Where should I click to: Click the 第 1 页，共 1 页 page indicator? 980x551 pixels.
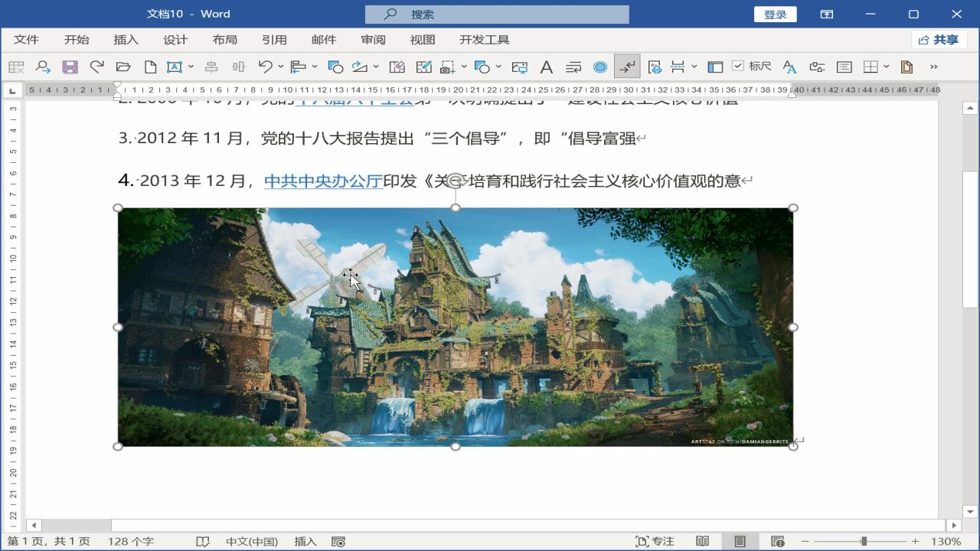point(48,542)
